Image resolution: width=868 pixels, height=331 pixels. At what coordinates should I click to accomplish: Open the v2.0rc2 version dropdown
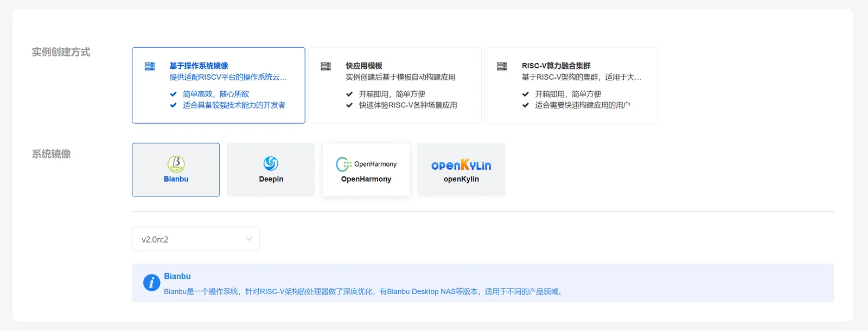pyautogui.click(x=196, y=239)
